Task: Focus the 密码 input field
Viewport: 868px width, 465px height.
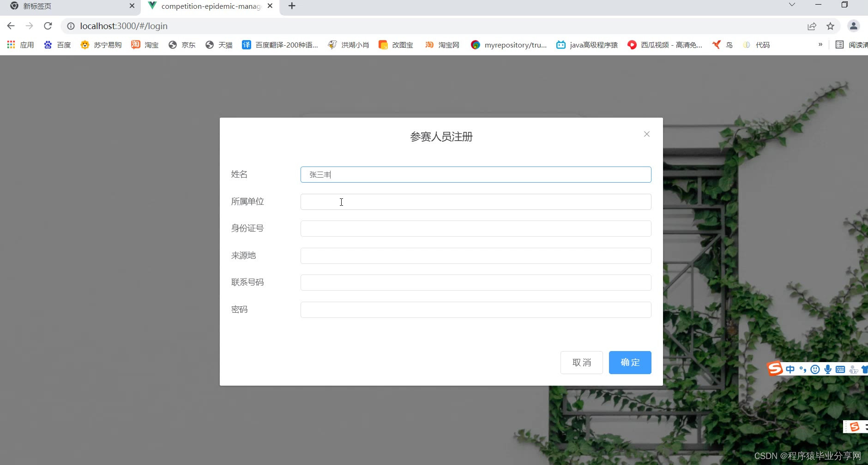Action: pyautogui.click(x=476, y=310)
